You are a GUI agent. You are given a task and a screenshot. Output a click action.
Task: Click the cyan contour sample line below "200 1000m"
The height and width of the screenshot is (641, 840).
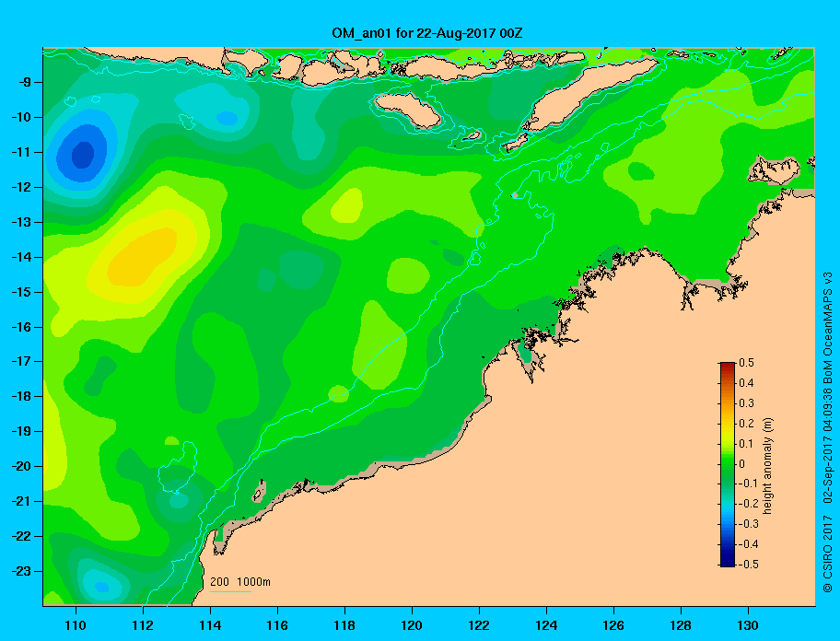(230, 591)
